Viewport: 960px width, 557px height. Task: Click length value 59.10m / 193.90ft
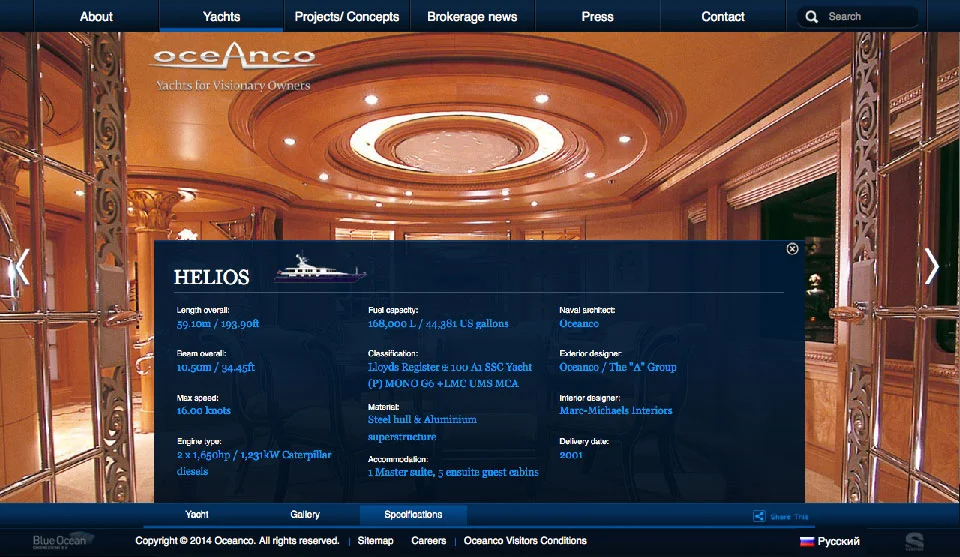(x=218, y=324)
